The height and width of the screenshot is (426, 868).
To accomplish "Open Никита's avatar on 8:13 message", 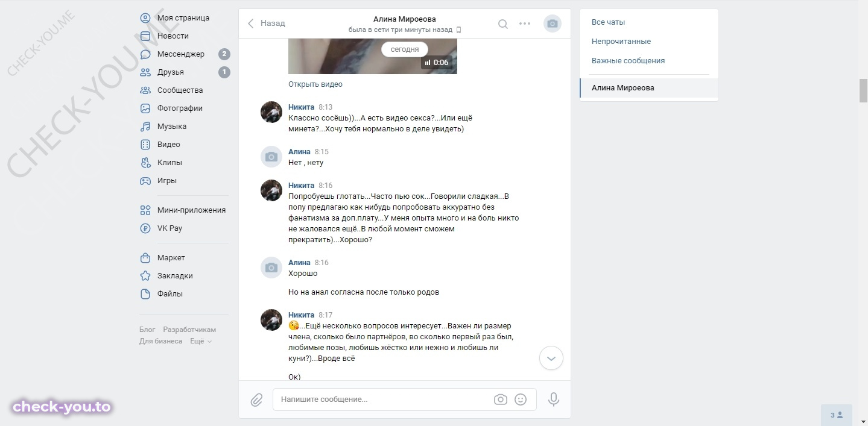I will point(271,112).
